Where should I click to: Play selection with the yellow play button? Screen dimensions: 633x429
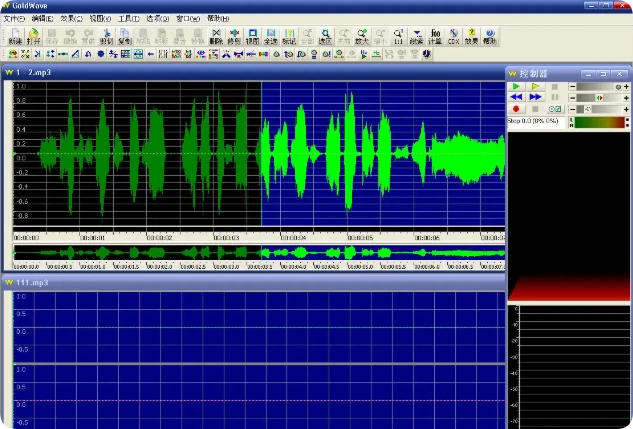pos(535,86)
